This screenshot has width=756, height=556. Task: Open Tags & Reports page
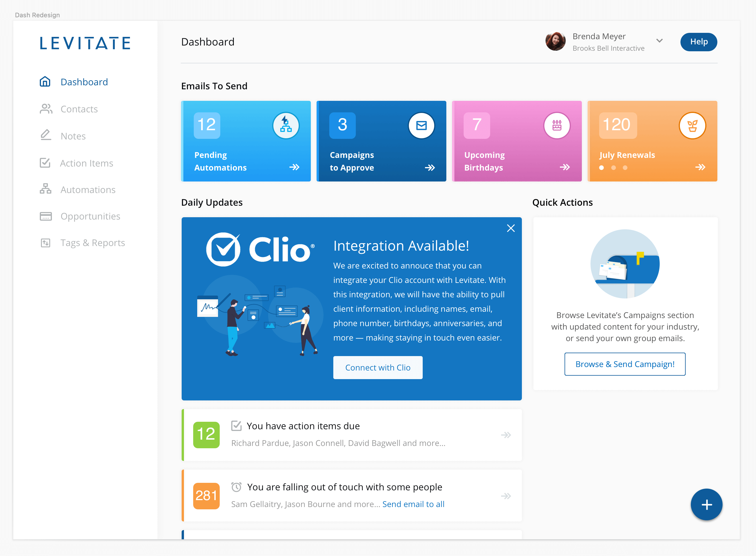click(x=93, y=243)
